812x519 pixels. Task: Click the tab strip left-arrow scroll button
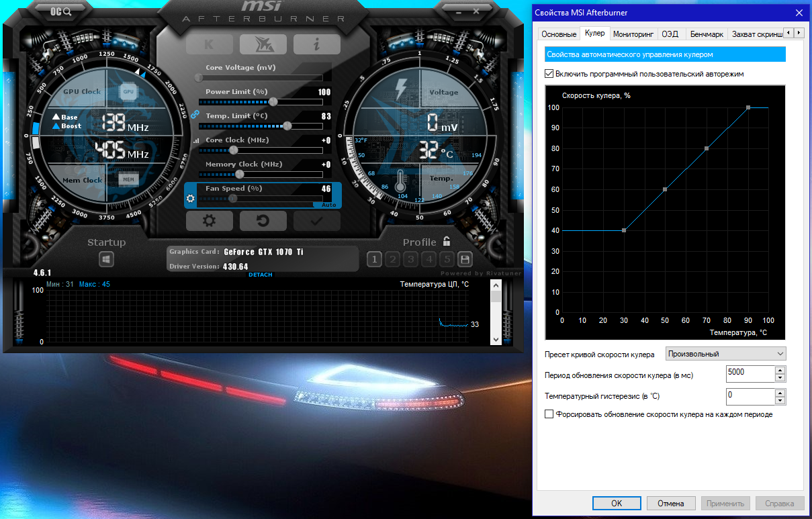click(789, 32)
